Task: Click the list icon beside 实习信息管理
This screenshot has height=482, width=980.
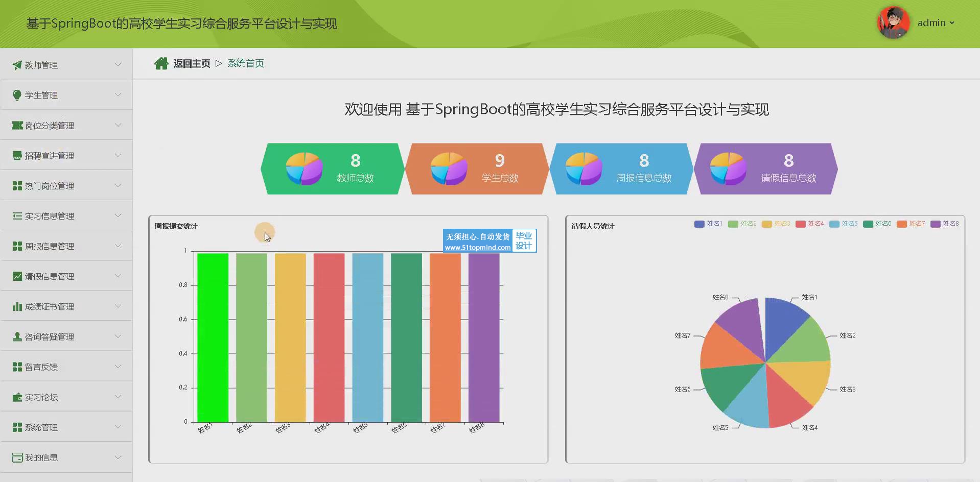Action: tap(17, 216)
